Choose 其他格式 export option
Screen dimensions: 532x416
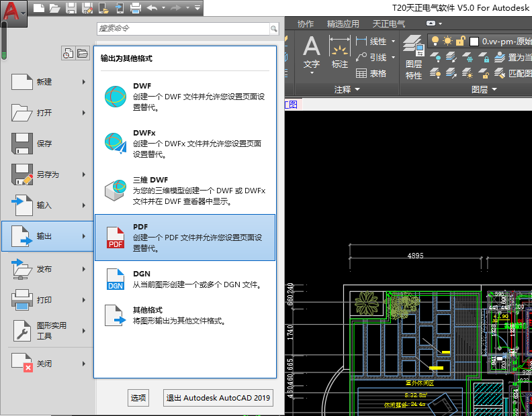(x=185, y=315)
